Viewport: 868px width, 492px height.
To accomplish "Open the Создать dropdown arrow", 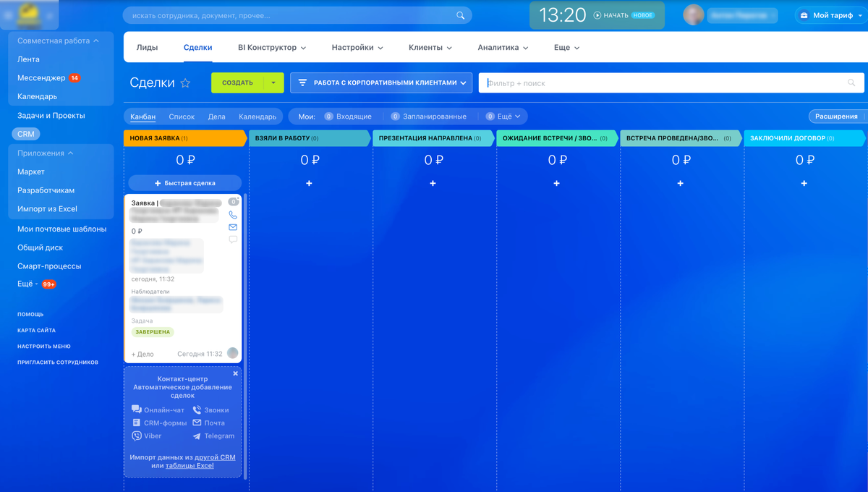I will point(273,82).
